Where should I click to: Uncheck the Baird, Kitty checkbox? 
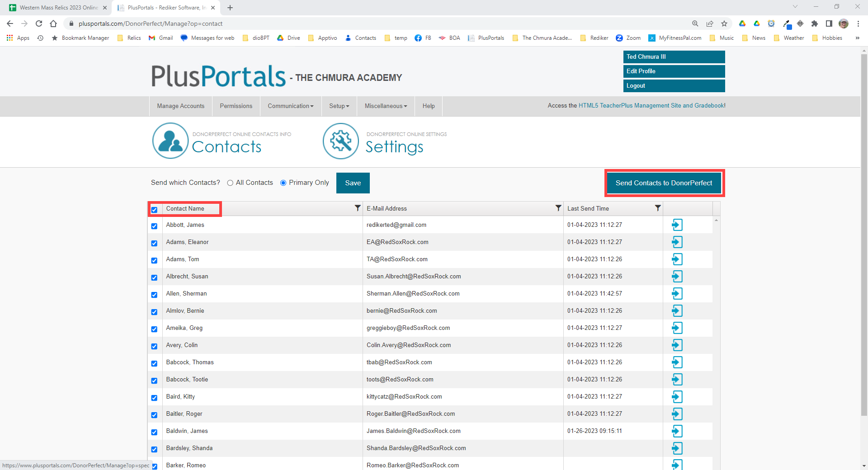154,398
